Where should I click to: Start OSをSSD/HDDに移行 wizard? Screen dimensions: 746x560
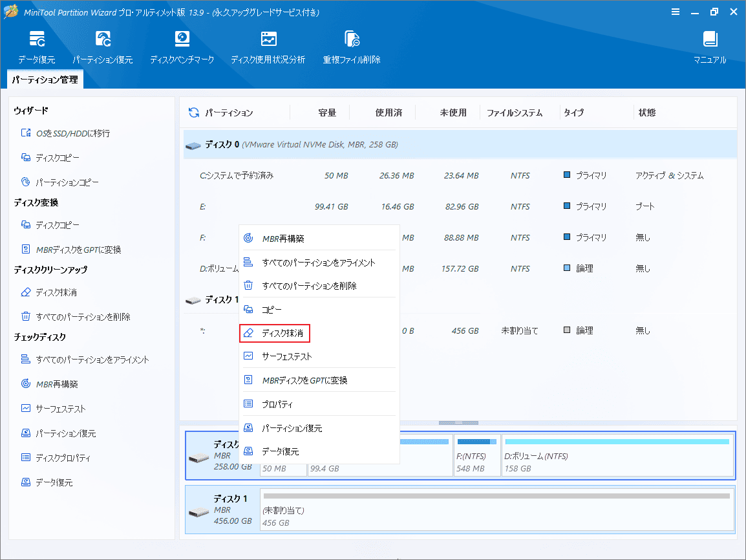click(x=66, y=133)
